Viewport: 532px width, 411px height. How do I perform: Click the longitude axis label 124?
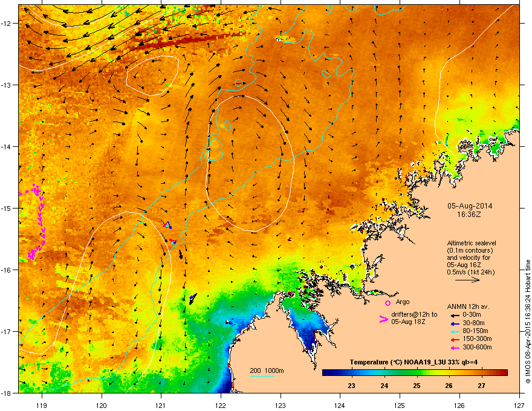pyautogui.click(x=340, y=405)
